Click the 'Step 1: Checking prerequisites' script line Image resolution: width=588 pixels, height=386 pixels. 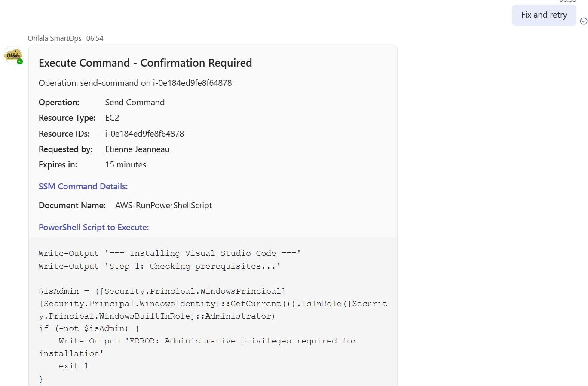(x=159, y=266)
